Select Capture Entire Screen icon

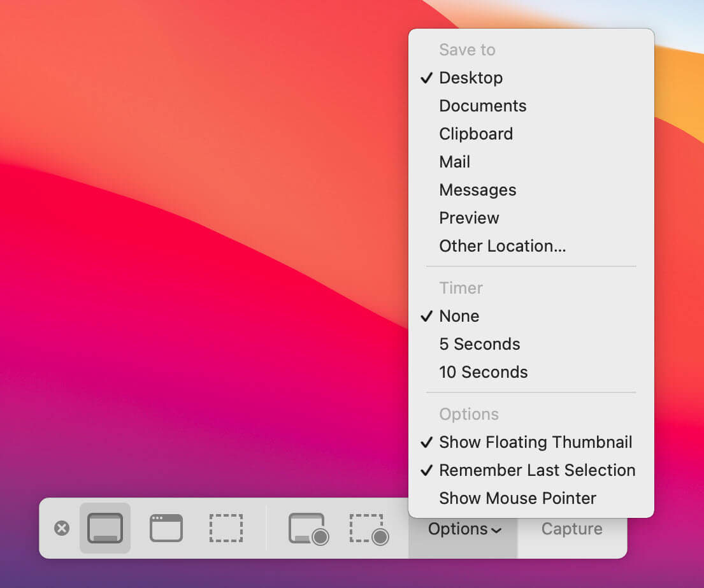click(x=105, y=528)
